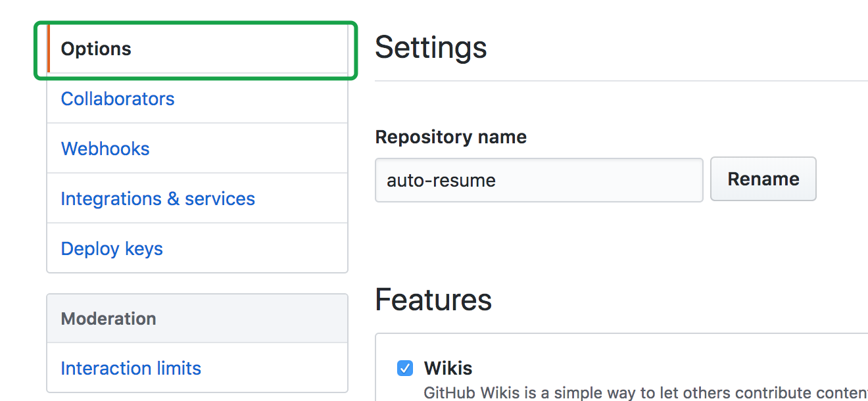Go to the Collaborators settings page
The image size is (868, 401).
[x=118, y=99]
